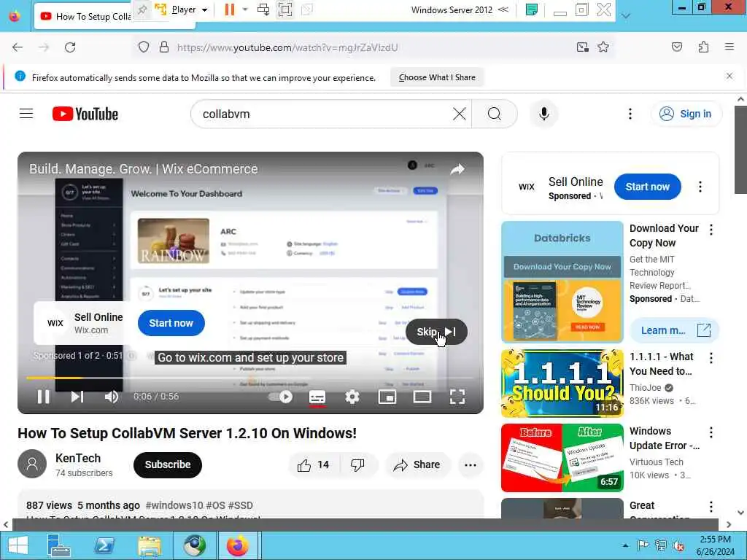The height and width of the screenshot is (560, 747).
Task: Open picture-in-picture icon in address bar
Action: [x=583, y=47]
